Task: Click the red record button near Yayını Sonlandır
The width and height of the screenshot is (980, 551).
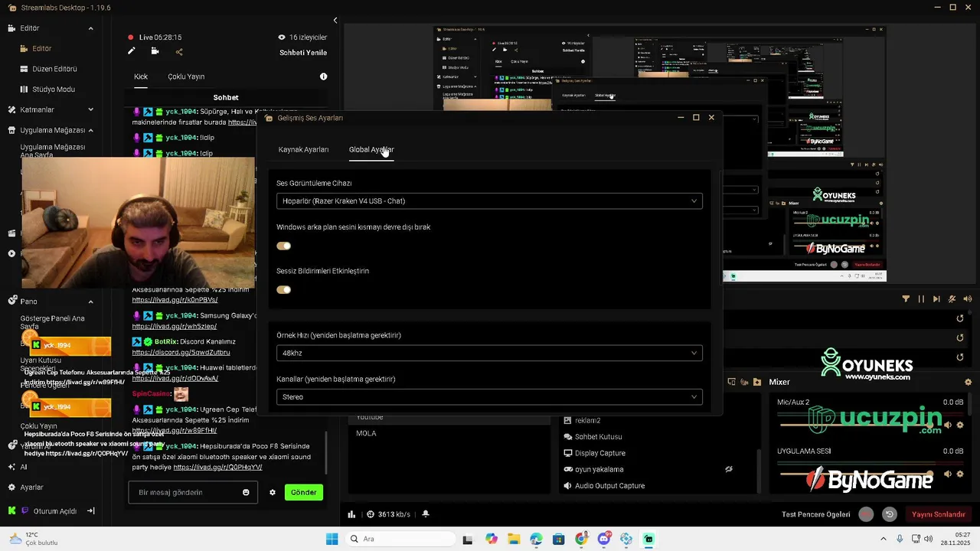Action: 866,514
